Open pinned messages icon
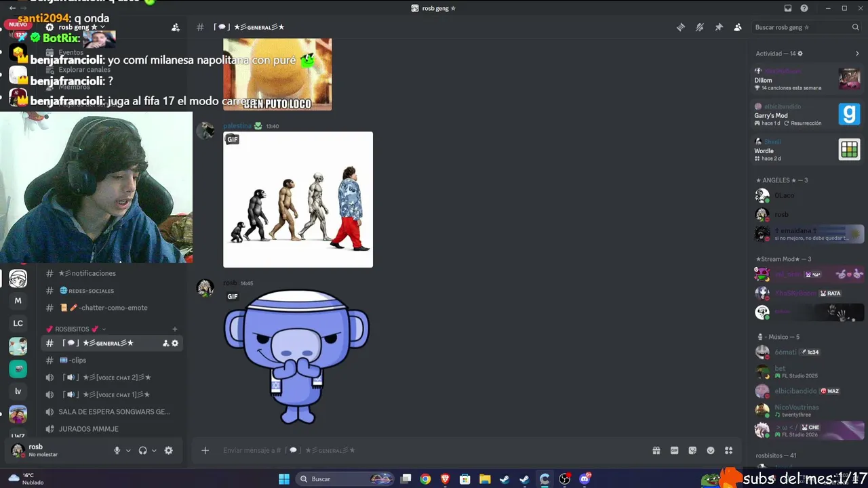 coord(719,27)
